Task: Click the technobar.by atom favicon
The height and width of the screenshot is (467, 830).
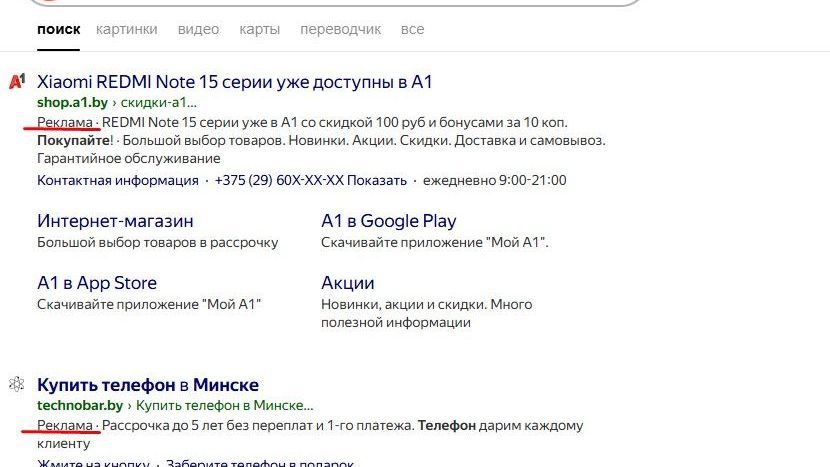Action: point(16,384)
